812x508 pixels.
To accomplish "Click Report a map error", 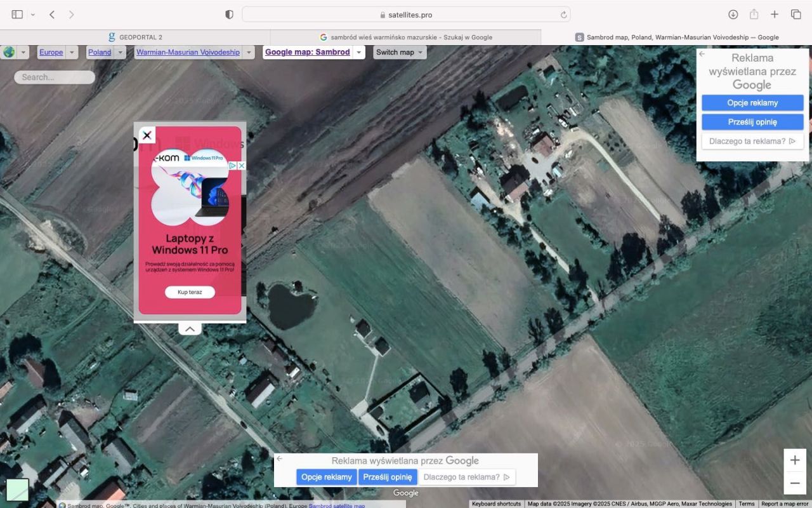I will pyautogui.click(x=785, y=504).
